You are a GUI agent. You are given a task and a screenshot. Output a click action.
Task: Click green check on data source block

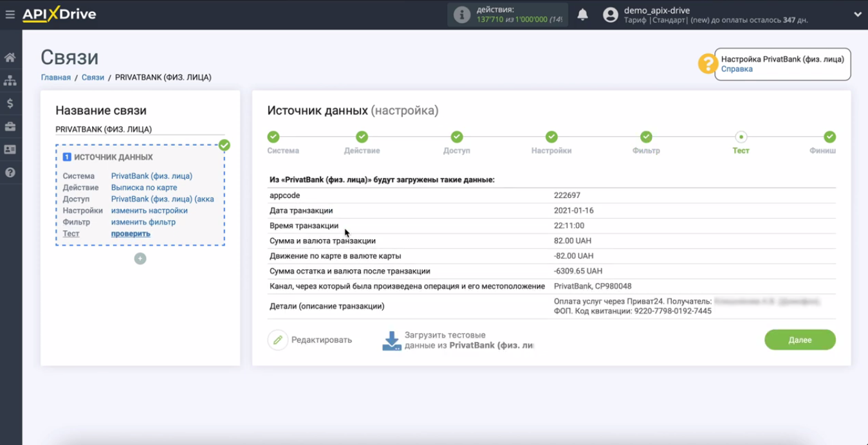pos(224,145)
